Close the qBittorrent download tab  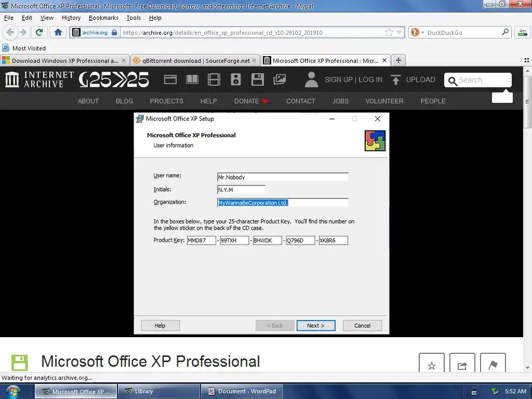click(254, 60)
